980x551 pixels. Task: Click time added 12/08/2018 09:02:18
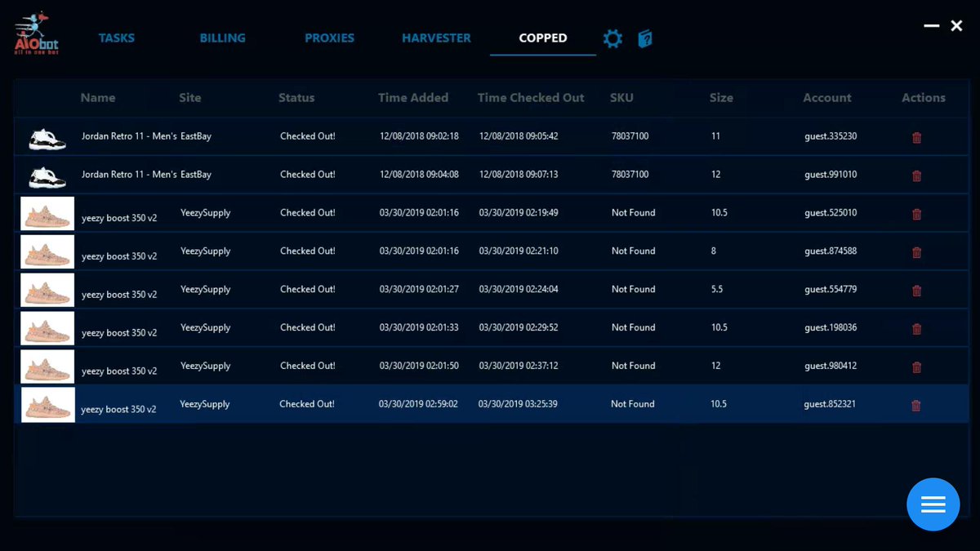419,136
